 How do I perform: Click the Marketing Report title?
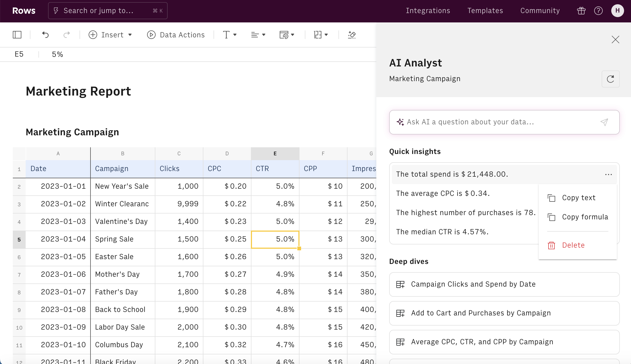coord(78,92)
